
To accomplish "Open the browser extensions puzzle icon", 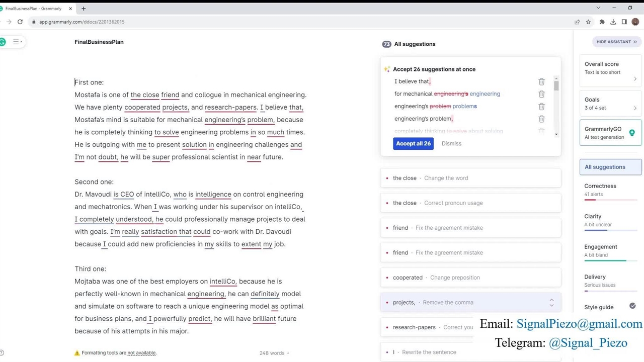I will (x=602, y=22).
